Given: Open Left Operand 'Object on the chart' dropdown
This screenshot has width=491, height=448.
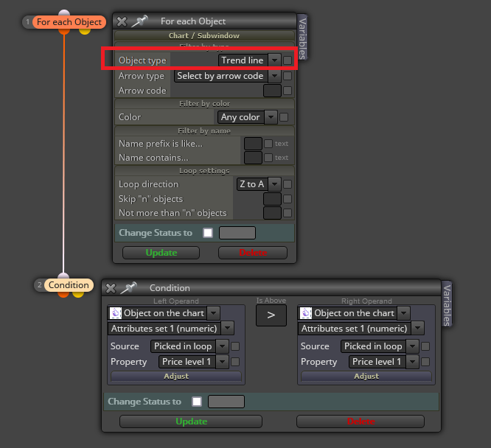Looking at the screenshot, I should click(164, 313).
